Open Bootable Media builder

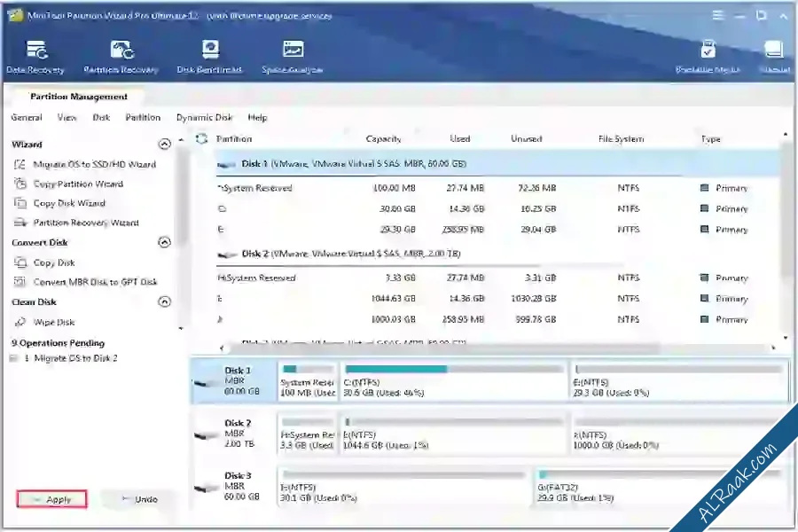(x=708, y=57)
